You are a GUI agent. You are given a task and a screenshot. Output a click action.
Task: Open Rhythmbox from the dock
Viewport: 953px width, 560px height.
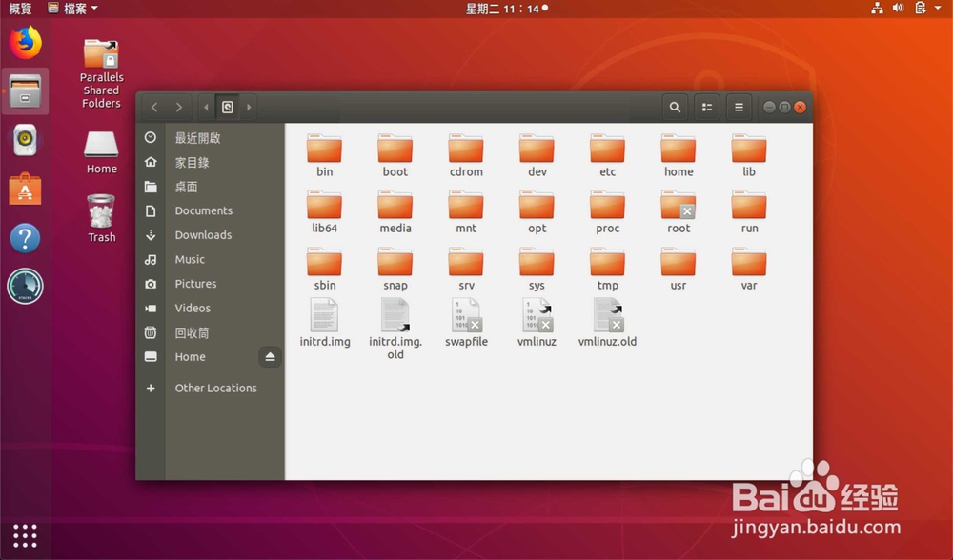25,140
